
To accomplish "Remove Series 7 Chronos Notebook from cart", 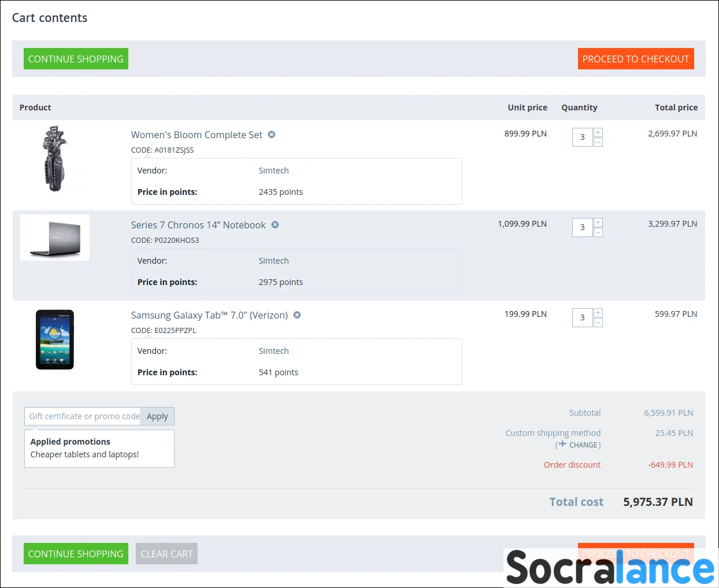I will [275, 225].
